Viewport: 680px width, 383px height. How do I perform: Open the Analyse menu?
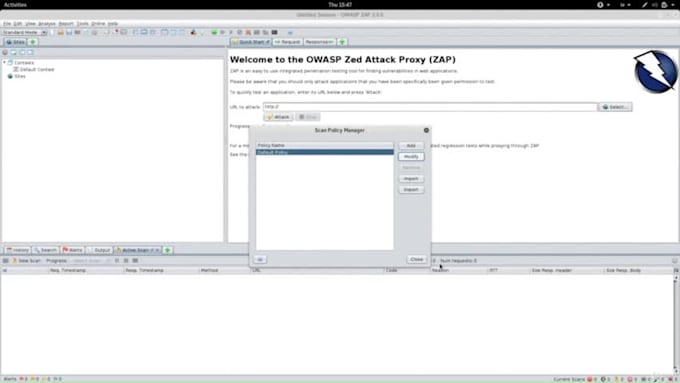click(x=47, y=23)
